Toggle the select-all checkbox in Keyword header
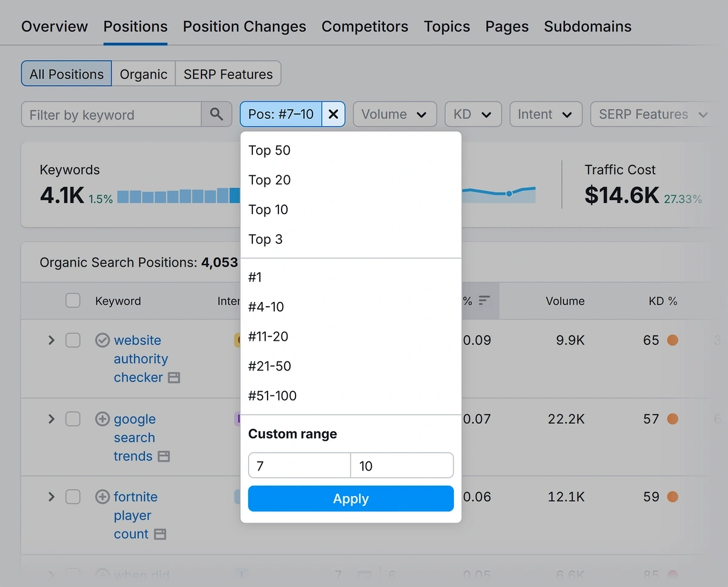The image size is (728, 587). pyautogui.click(x=73, y=301)
